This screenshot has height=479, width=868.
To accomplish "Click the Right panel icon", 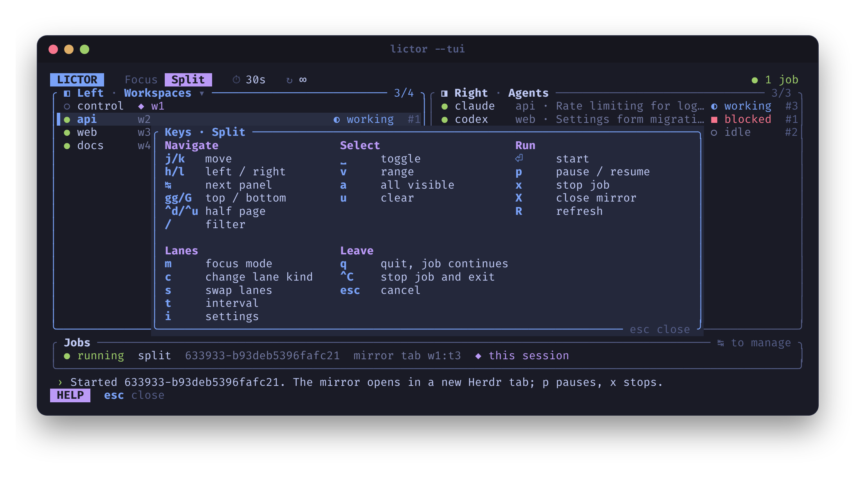I will [x=445, y=93].
